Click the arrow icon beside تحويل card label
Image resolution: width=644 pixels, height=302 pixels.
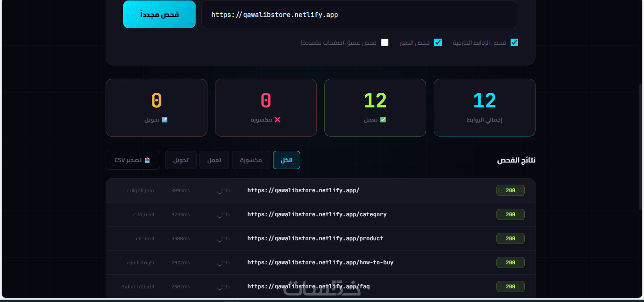(165, 120)
